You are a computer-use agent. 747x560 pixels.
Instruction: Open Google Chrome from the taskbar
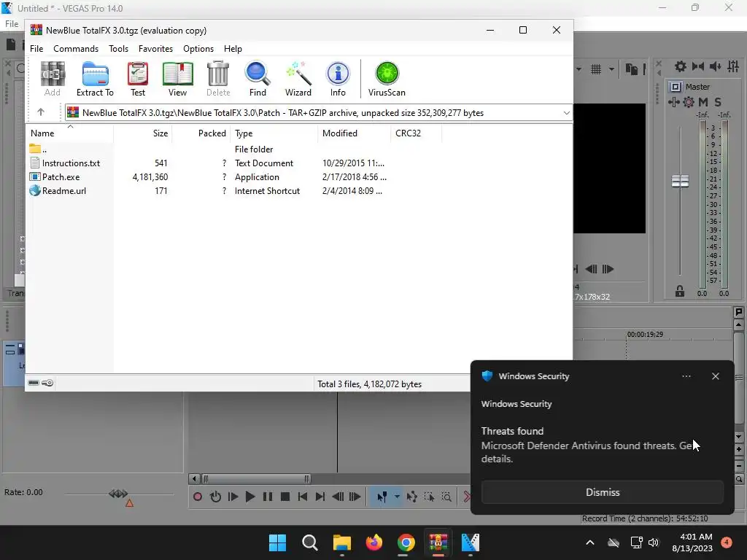(406, 542)
